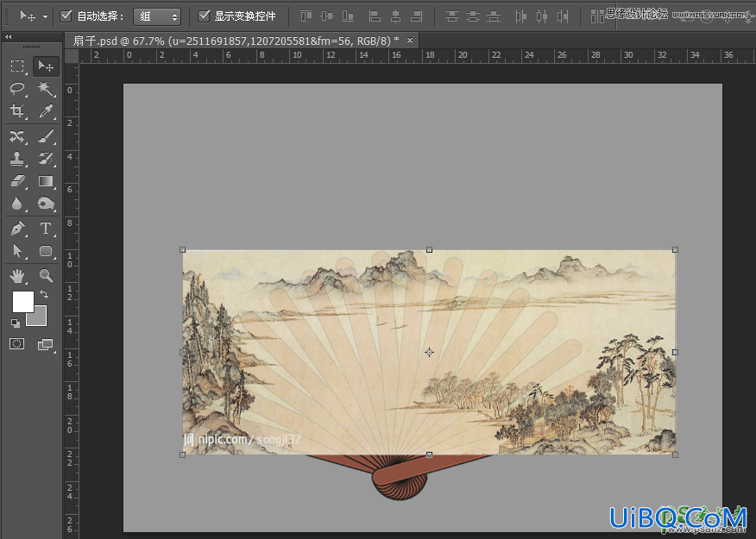The height and width of the screenshot is (539, 756).
Task: Select the Sponge tool
Action: (x=46, y=204)
